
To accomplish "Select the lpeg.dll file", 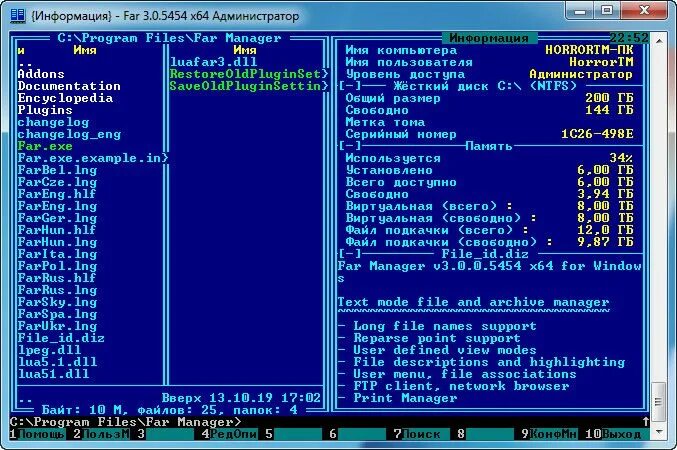I will (x=49, y=350).
